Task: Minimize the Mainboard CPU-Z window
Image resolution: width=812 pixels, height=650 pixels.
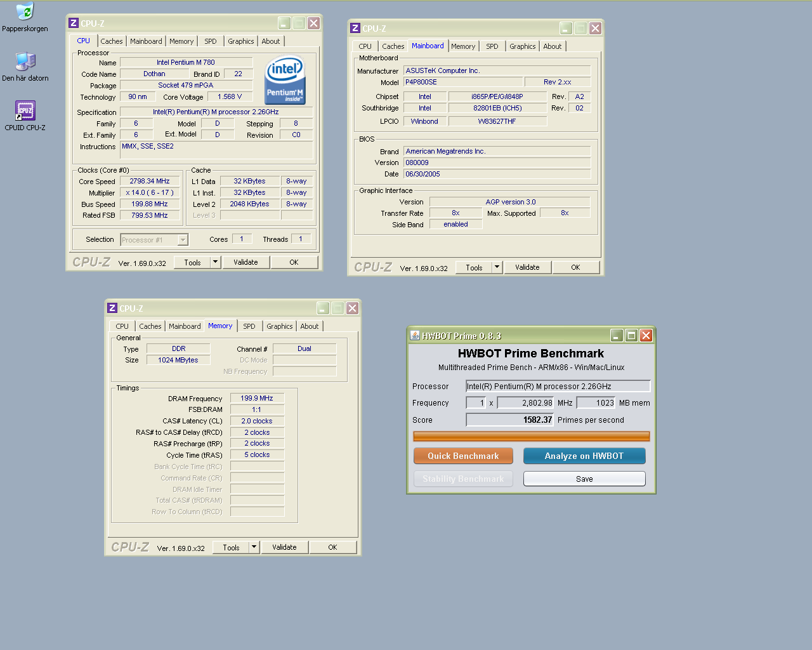Action: click(x=566, y=29)
